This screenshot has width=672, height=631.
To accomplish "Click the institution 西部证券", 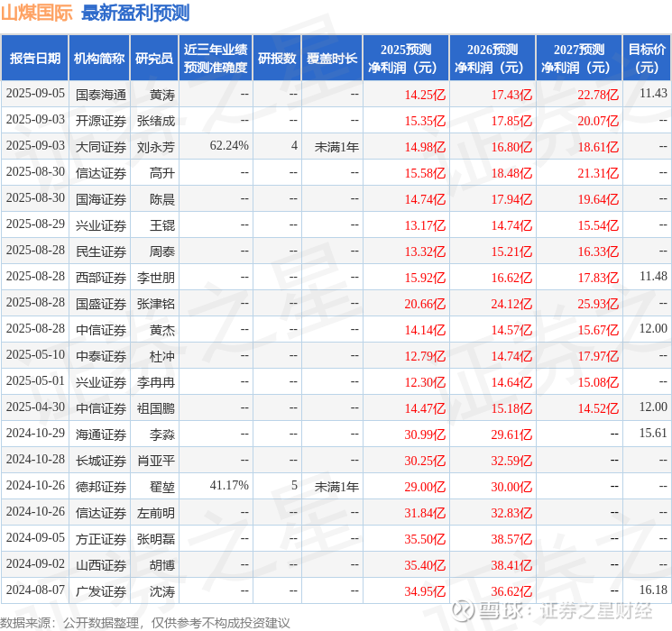I will pos(101,278).
